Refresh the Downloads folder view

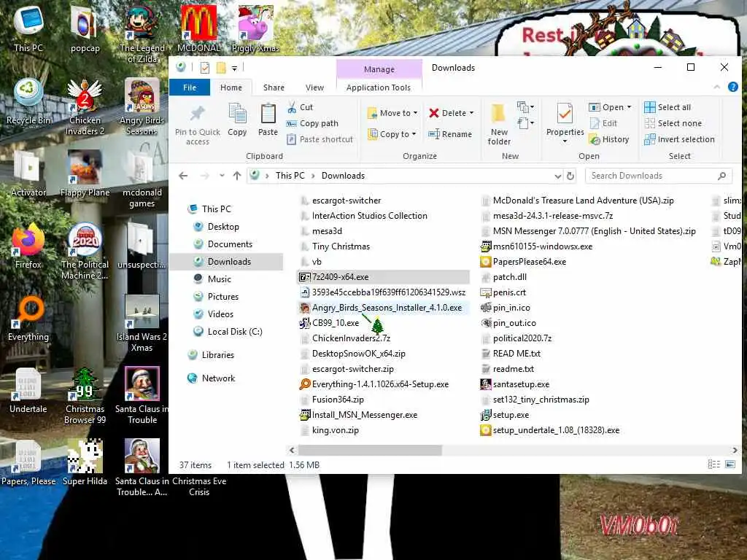click(570, 176)
